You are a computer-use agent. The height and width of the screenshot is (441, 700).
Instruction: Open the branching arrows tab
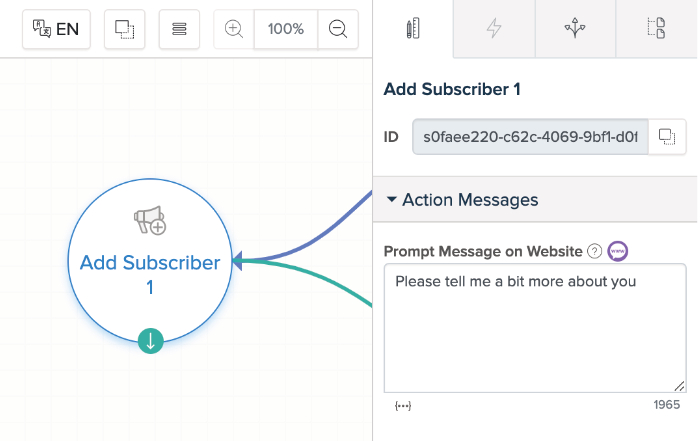574,29
